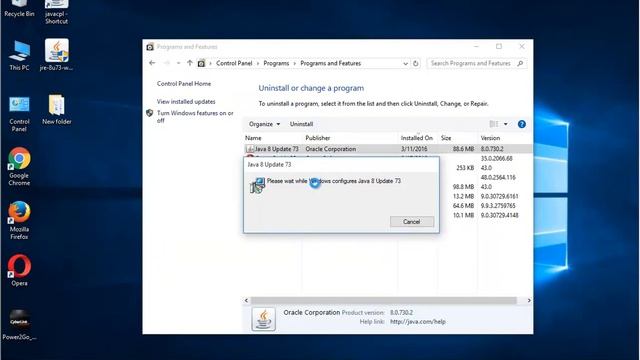
Task: Click the Forward arrow in the navigation bar
Action: (x=167, y=63)
